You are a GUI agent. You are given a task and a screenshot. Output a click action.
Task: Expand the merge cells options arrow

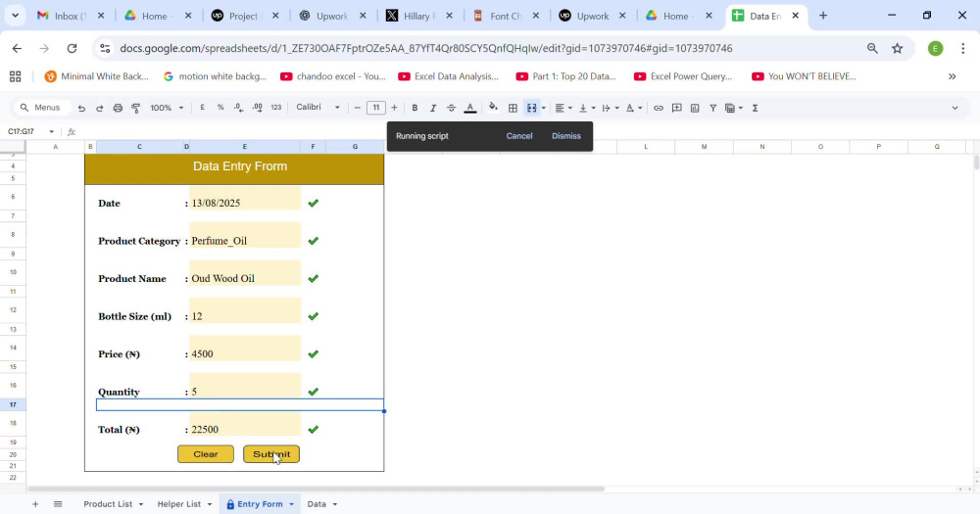(543, 108)
